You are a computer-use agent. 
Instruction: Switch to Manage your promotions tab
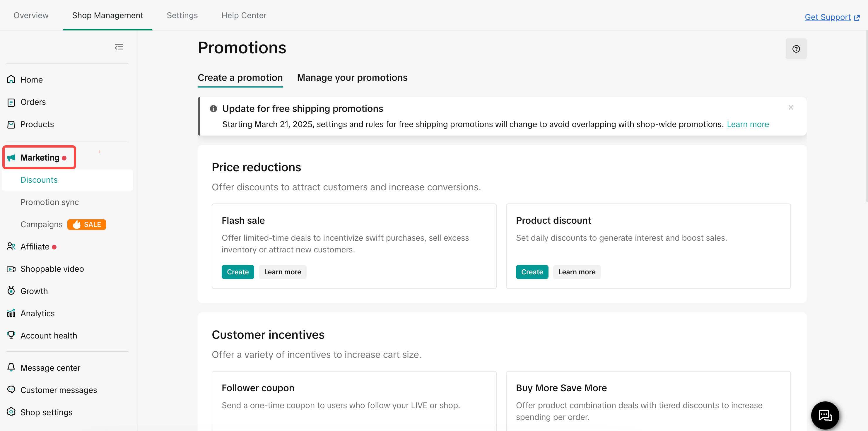pos(352,78)
